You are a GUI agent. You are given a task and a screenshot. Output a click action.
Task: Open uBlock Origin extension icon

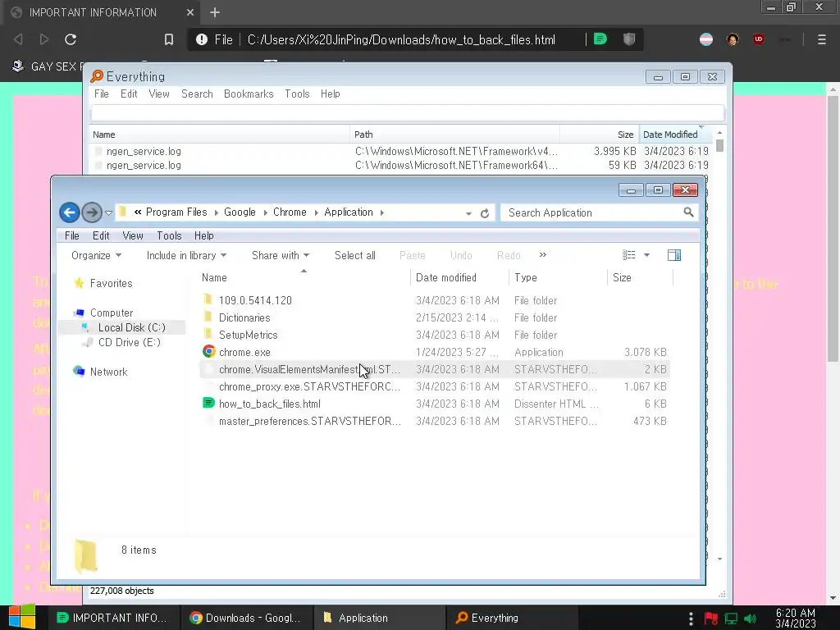click(758, 39)
